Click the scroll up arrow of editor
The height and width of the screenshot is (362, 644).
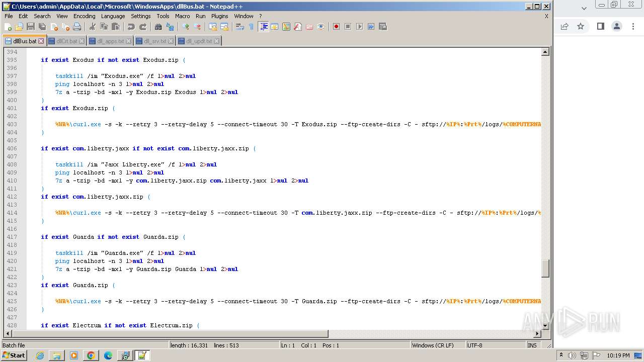click(x=545, y=52)
